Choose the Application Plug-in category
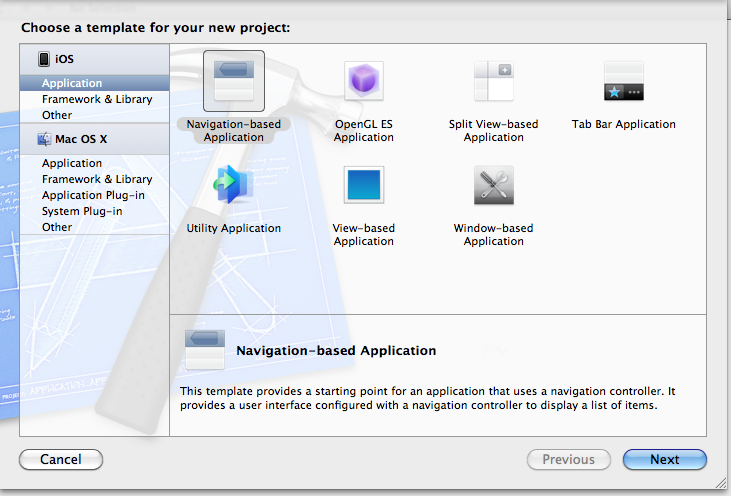731x496 pixels. point(95,195)
